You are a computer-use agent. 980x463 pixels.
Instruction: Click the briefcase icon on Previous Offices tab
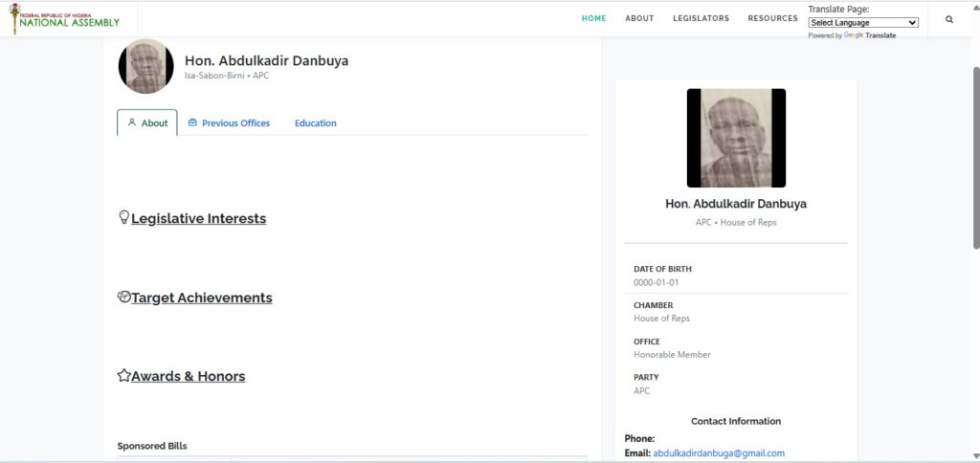click(x=192, y=122)
